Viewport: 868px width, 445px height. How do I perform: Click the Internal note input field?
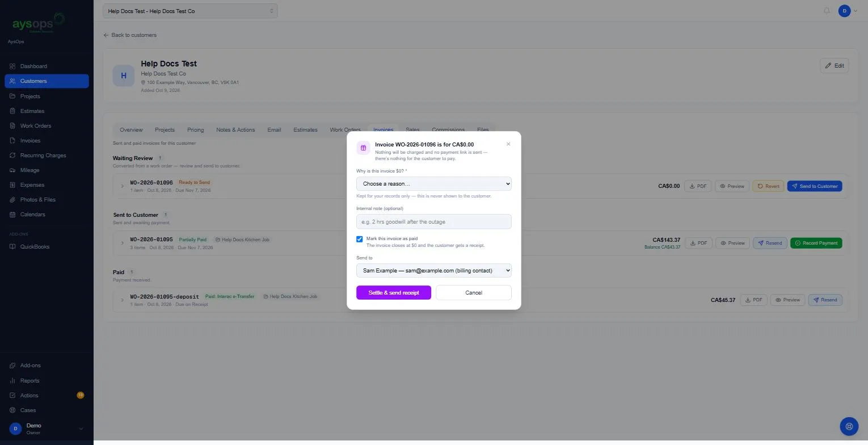coord(434,221)
